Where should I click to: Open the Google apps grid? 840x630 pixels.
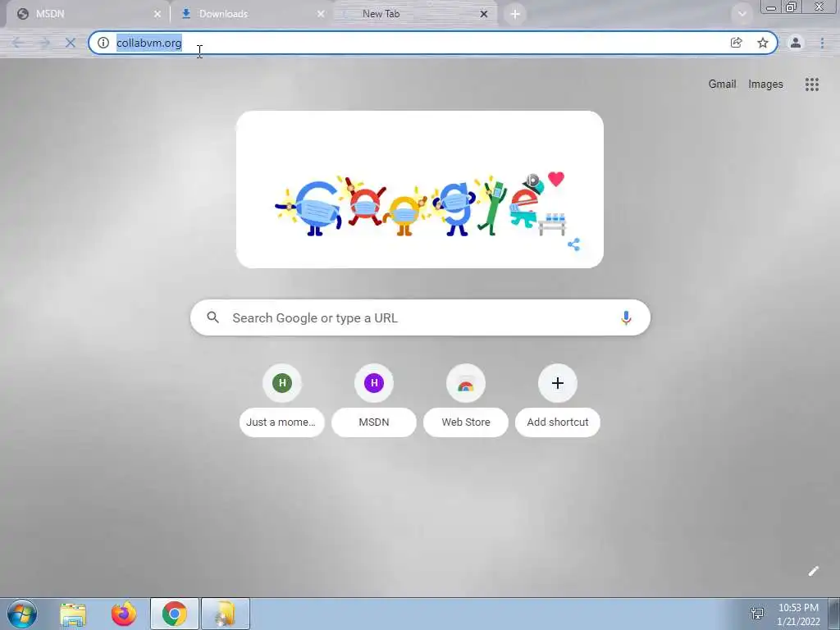point(811,84)
